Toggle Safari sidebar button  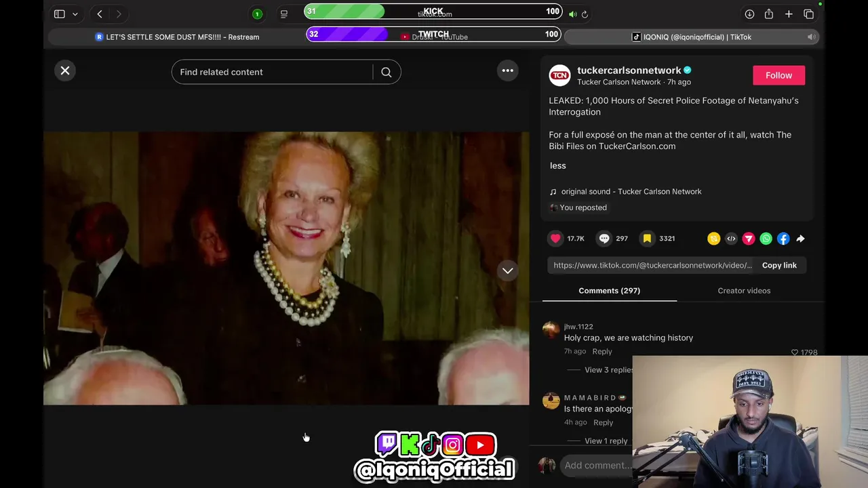tap(60, 14)
